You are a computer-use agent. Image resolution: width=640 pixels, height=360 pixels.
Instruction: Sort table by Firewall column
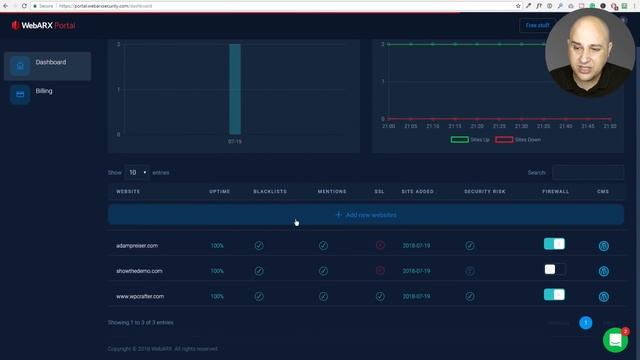click(556, 191)
